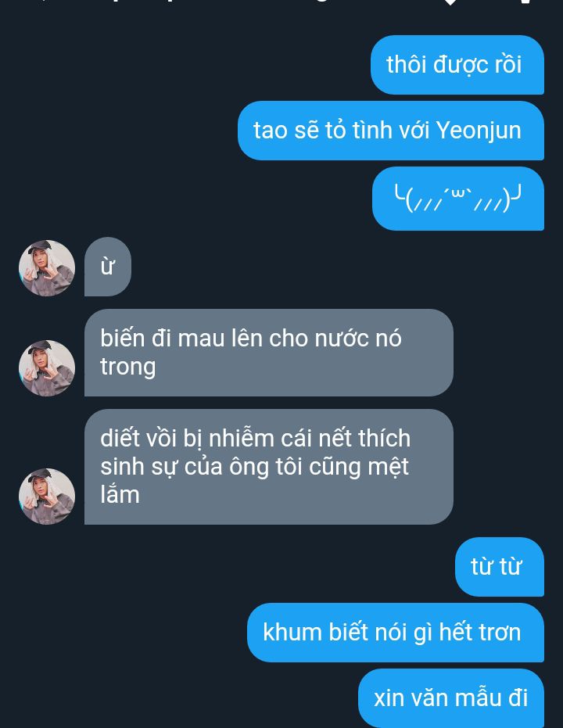Select the blue "từ từ" message bubble

500,567
